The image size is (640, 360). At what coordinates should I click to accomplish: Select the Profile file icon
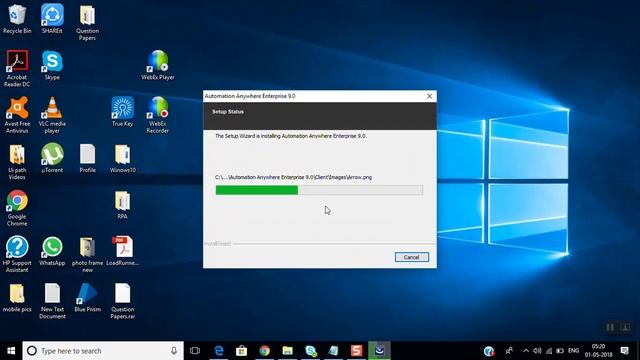coord(87,158)
